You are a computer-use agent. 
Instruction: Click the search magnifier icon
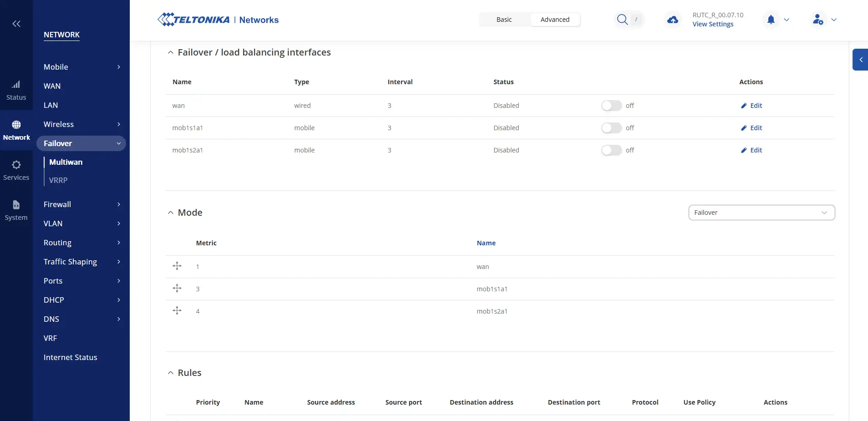point(622,20)
